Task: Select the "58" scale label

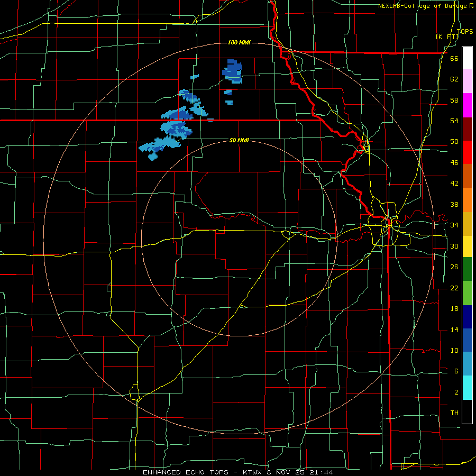Action: [454, 100]
